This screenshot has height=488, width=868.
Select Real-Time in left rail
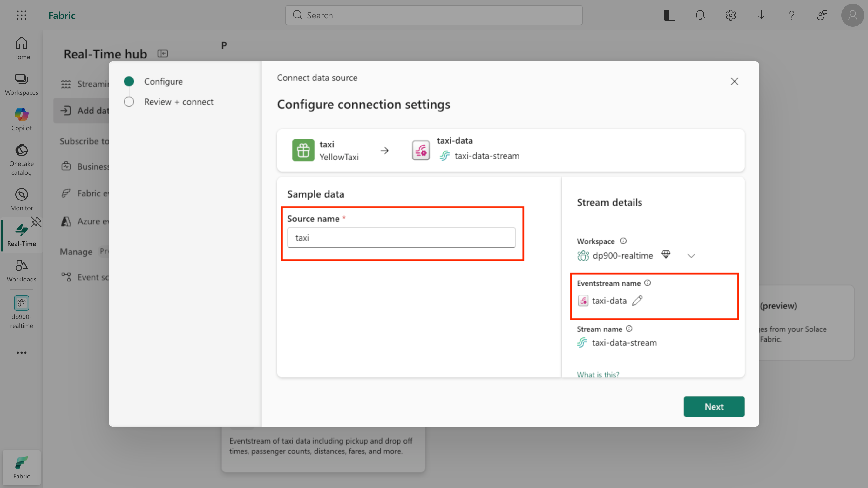[x=22, y=235]
